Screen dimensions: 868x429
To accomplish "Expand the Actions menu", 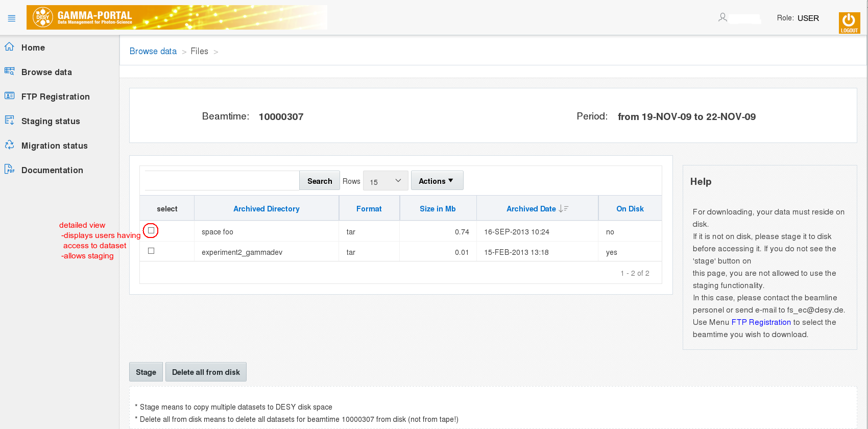I will click(437, 181).
